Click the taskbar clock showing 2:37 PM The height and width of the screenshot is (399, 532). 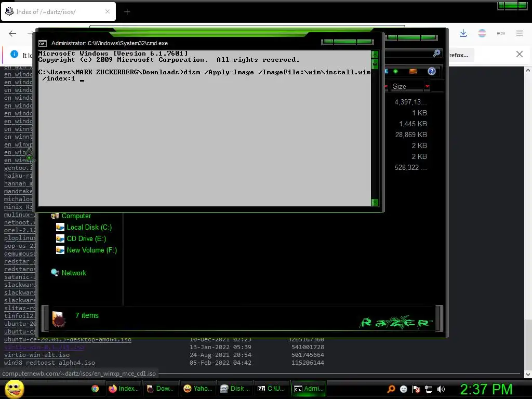(486, 389)
